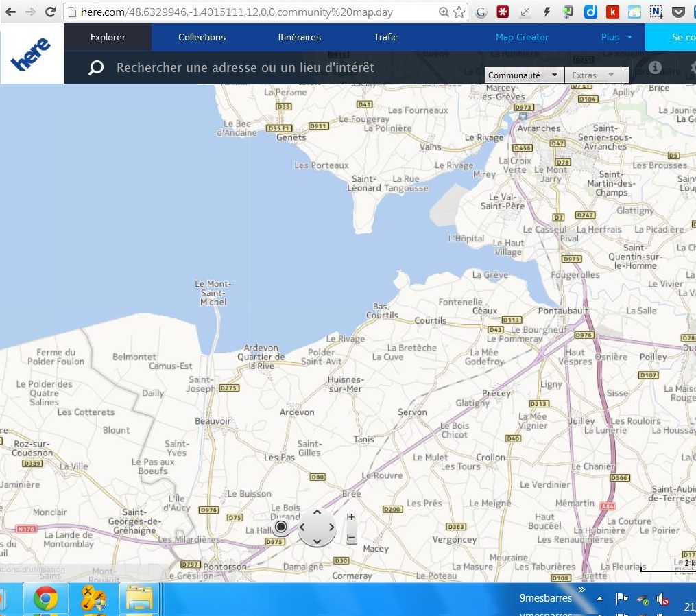This screenshot has height=616, width=696.
Task: Click the HERE logo
Action: tap(32, 54)
